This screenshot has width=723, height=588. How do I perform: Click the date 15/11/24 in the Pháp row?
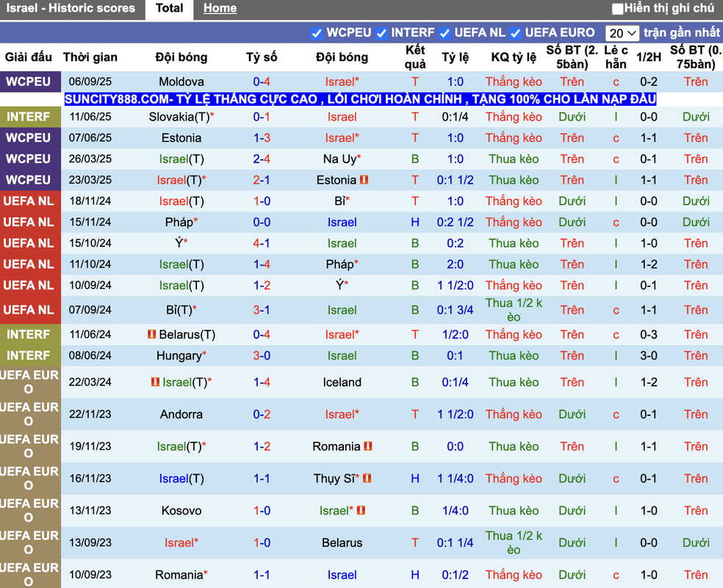[x=90, y=222]
